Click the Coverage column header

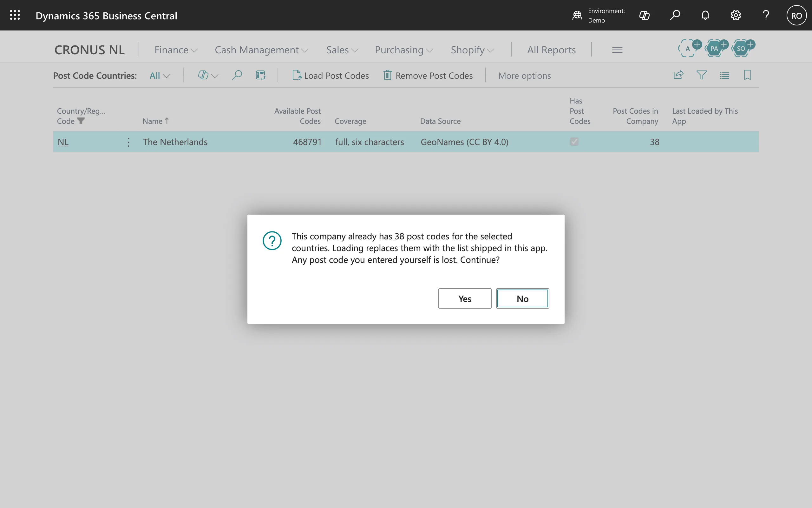[350, 121]
